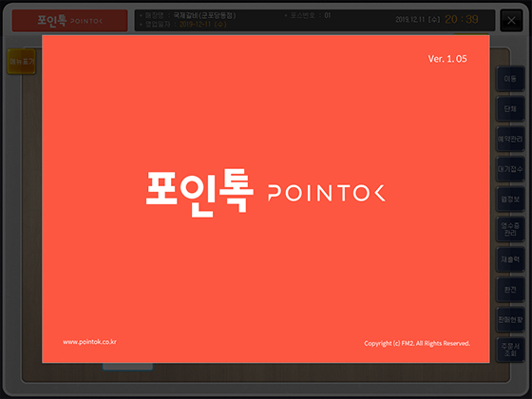Click the red 포인톡 logo in header
This screenshot has width=532, height=399.
(x=70, y=21)
